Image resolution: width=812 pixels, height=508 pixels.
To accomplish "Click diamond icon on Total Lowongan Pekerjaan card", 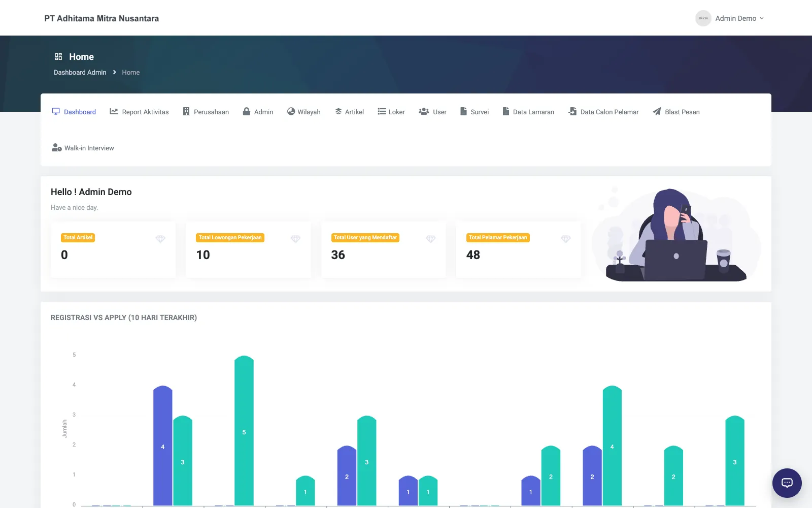I will pyautogui.click(x=295, y=239).
